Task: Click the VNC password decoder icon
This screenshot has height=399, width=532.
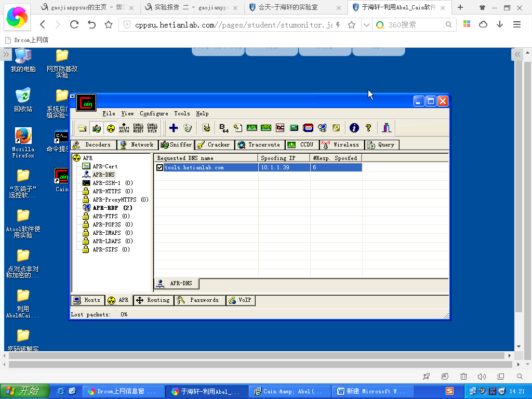Action: tap(280, 128)
